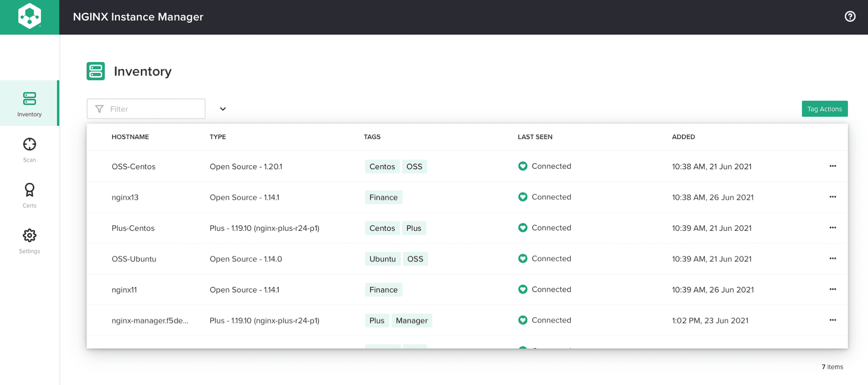The width and height of the screenshot is (868, 385).
Task: Go to Certs in the sidebar
Action: [x=29, y=195]
